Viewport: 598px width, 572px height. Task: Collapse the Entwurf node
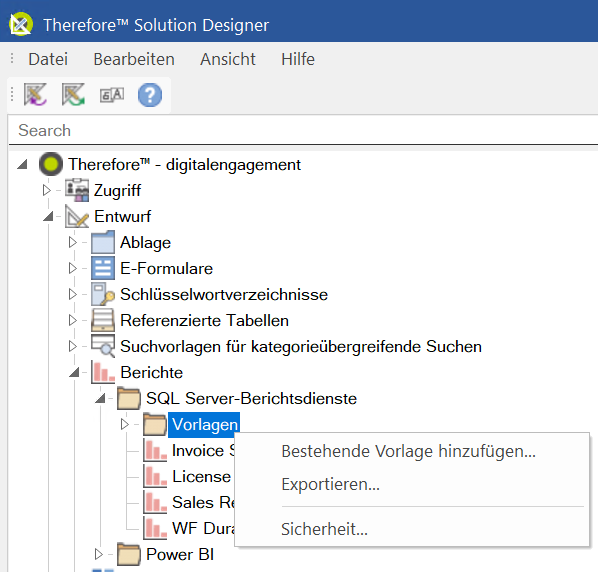coord(48,216)
